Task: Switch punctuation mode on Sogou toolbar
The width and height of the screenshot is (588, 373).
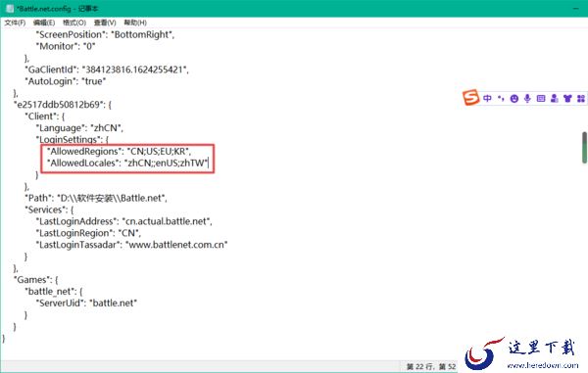Action: 501,98
